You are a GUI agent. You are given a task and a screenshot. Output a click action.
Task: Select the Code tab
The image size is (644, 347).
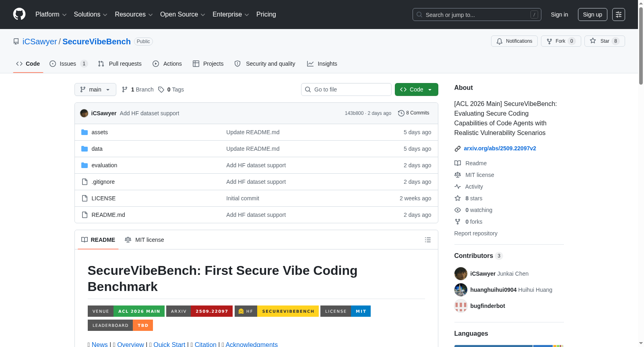tap(28, 64)
